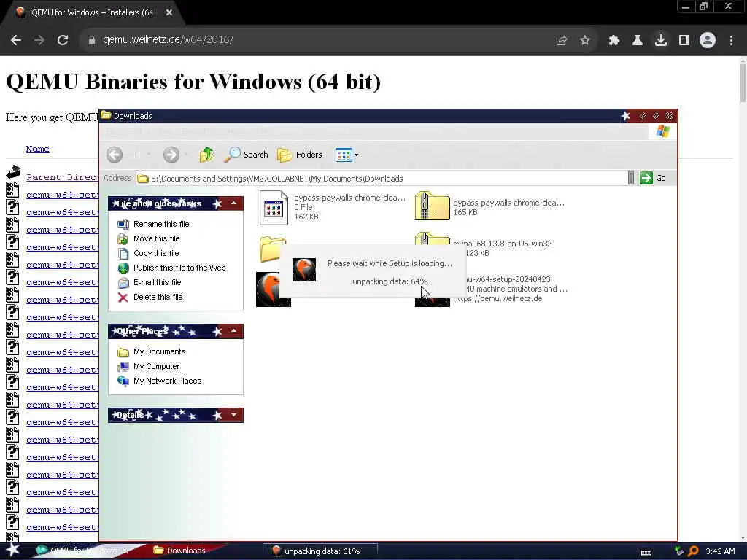Open Chrome downloads tray icon
Viewport: 747px width, 560px height.
tap(661, 41)
